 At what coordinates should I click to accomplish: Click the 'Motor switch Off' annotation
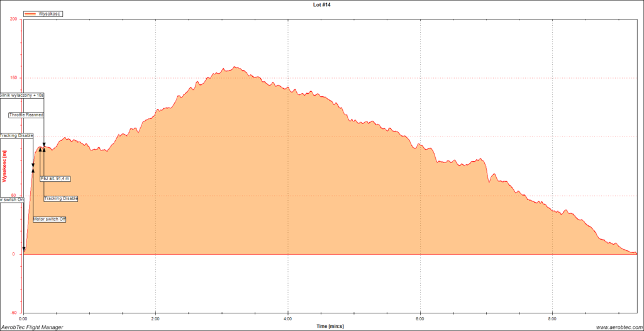[x=50, y=219]
